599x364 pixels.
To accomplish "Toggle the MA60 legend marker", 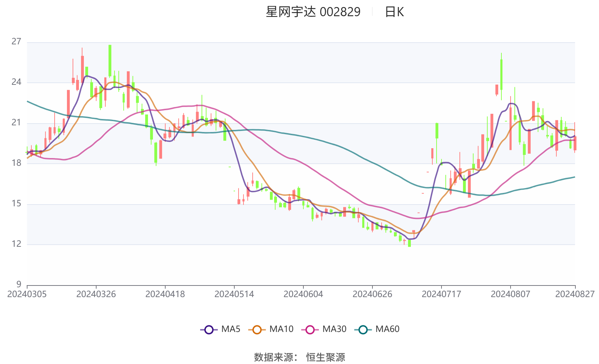I will pyautogui.click(x=363, y=330).
